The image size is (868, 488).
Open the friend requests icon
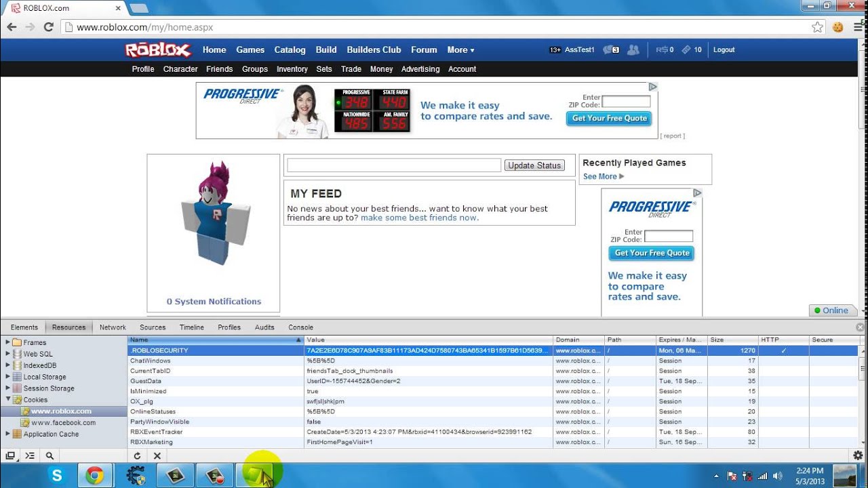[x=633, y=49]
